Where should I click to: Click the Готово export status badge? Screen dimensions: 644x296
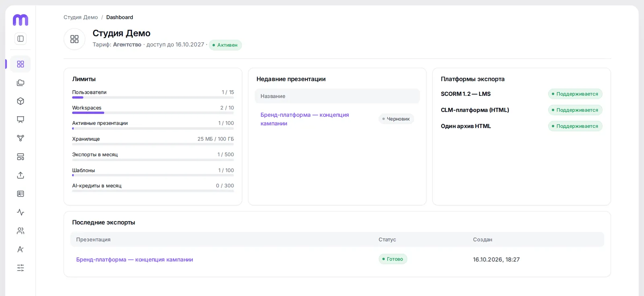pos(393,259)
